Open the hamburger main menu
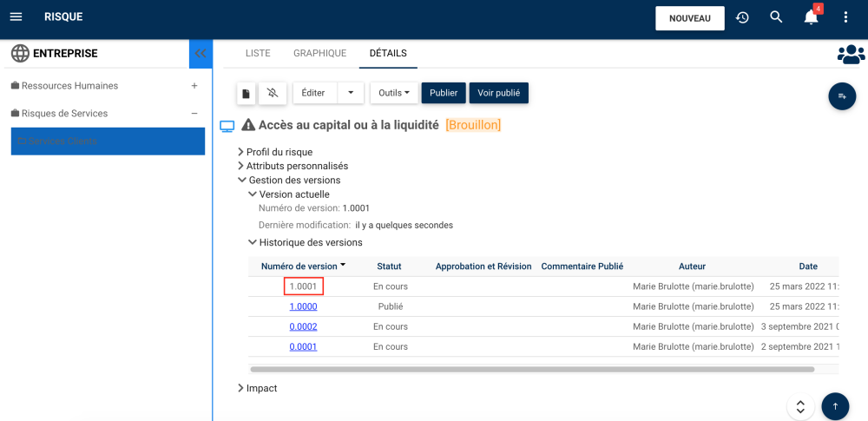Image resolution: width=868 pixels, height=421 pixels. 16,17
